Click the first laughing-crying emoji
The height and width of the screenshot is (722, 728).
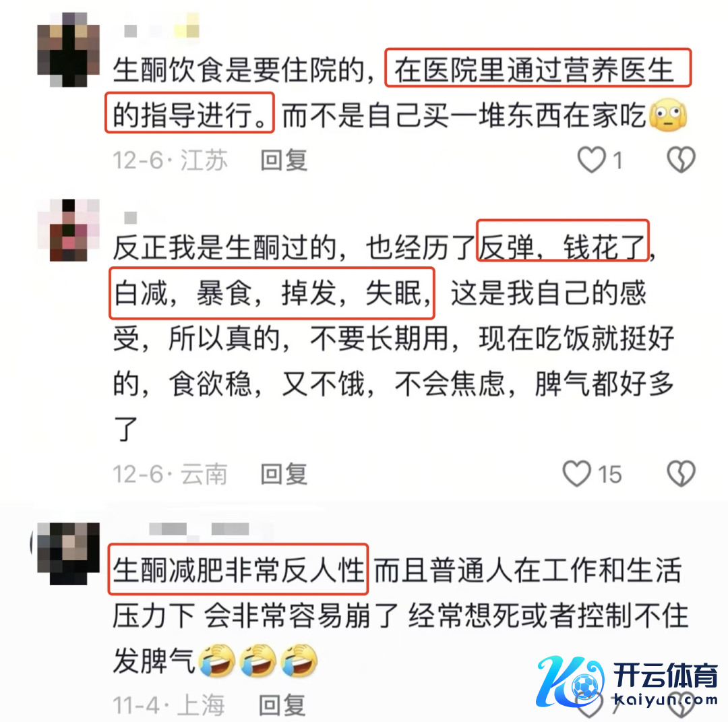coord(217,660)
